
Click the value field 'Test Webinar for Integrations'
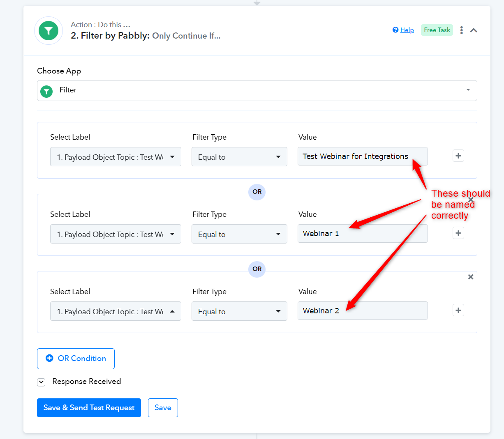click(x=363, y=156)
